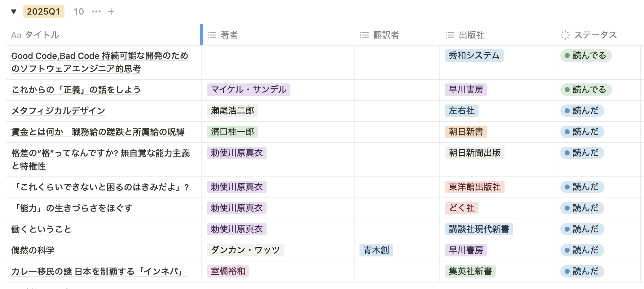Click the blue resize handle beside タイトル column
This screenshot has width=644, height=289.
point(202,34)
